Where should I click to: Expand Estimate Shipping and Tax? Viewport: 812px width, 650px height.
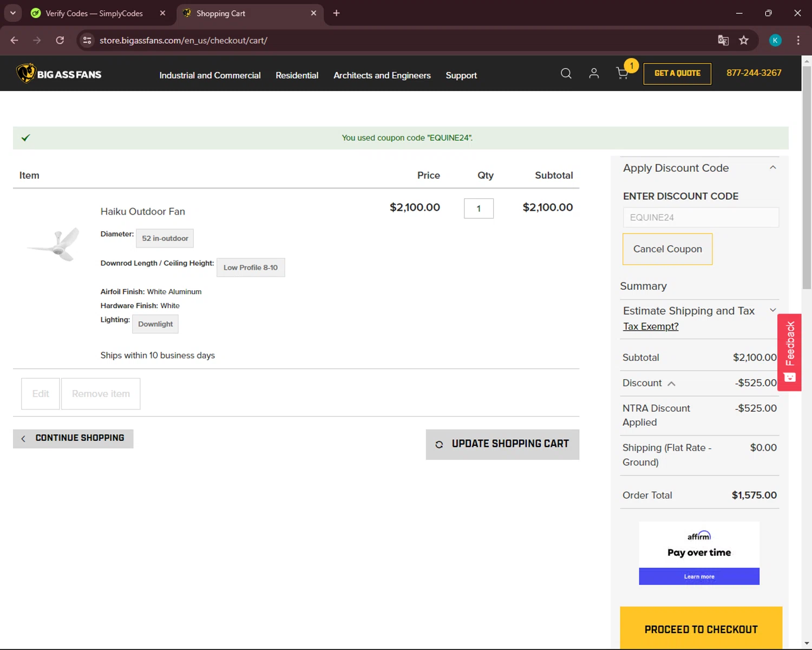773,310
